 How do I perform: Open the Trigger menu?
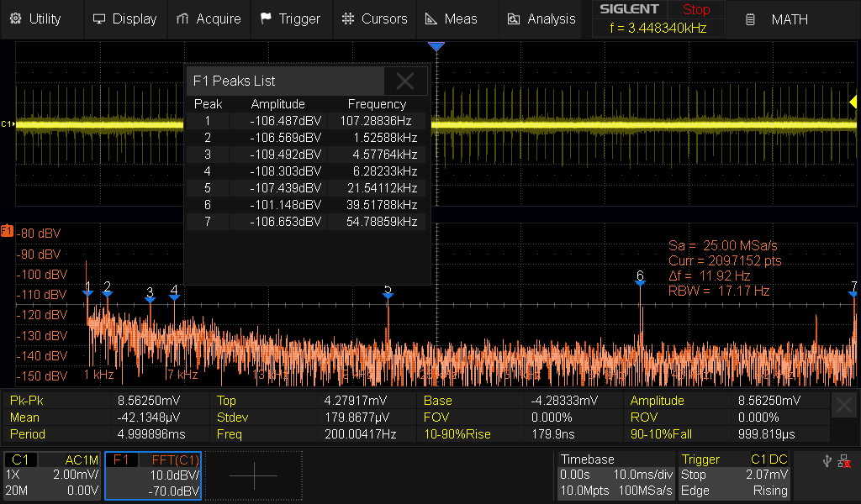(290, 18)
